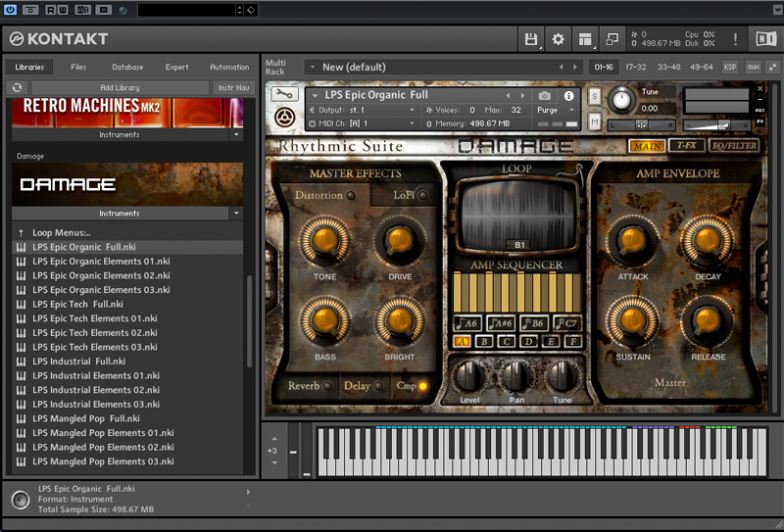Solo the instrument with S button
The width and height of the screenshot is (784, 532).
tap(595, 96)
